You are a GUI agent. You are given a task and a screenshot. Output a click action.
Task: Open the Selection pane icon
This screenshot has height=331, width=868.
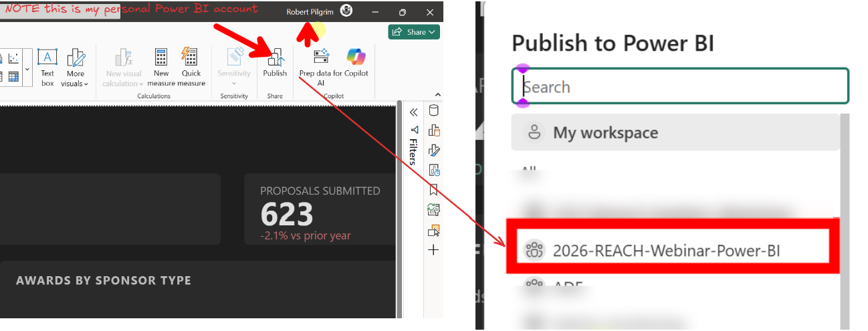point(433,230)
